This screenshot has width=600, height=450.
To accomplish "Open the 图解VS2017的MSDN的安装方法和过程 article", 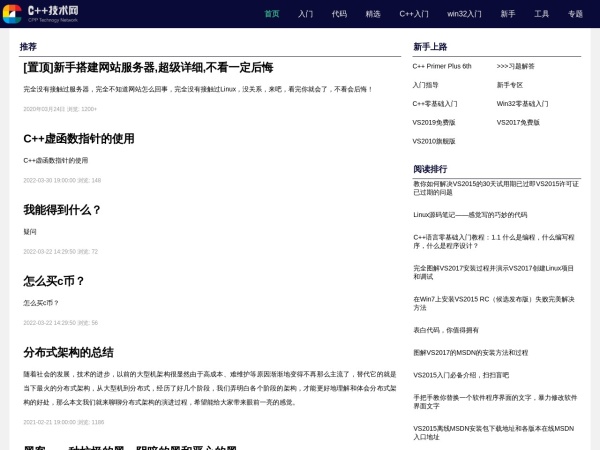I will pos(471,352).
